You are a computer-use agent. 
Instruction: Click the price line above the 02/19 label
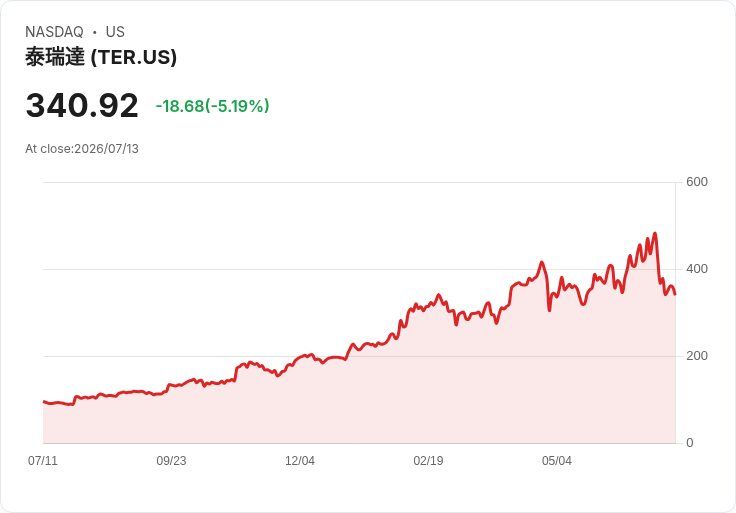click(428, 306)
